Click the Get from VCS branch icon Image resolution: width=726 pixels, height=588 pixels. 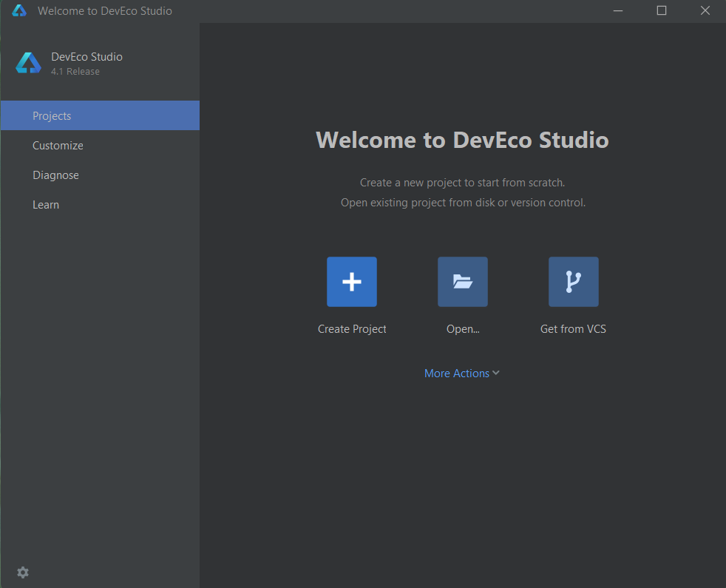[573, 282]
